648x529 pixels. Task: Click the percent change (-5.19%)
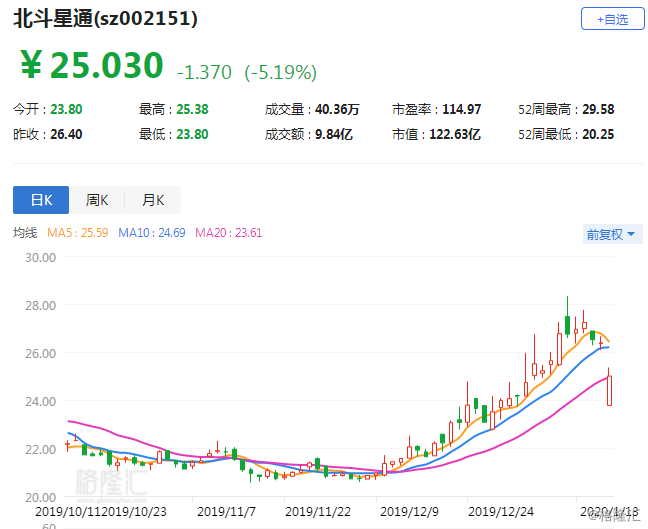[x=281, y=72]
